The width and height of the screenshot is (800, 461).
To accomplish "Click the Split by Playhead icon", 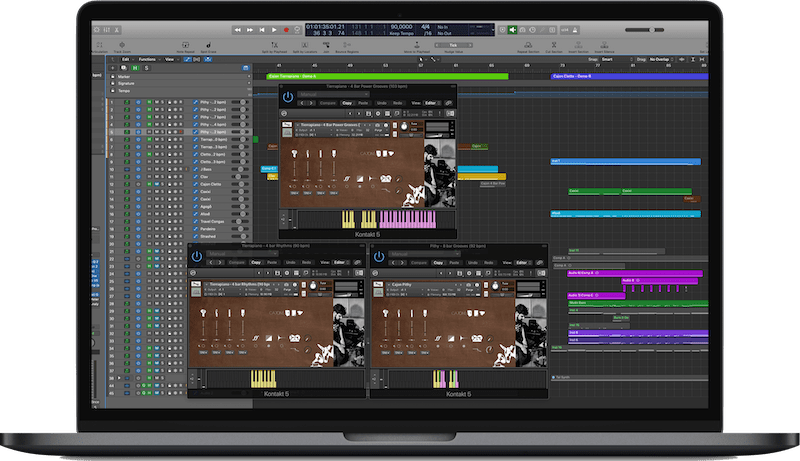I will pyautogui.click(x=274, y=46).
